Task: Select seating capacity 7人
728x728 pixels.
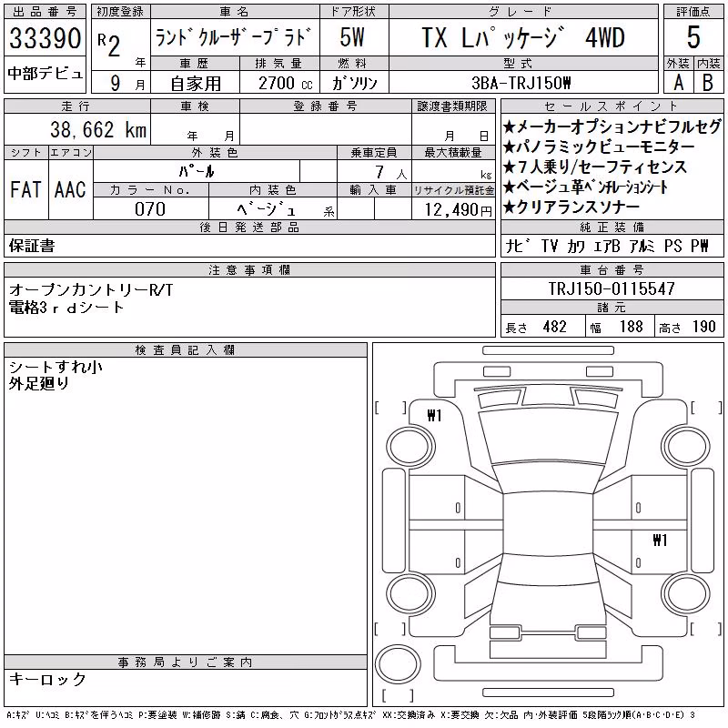Action: tap(390, 173)
